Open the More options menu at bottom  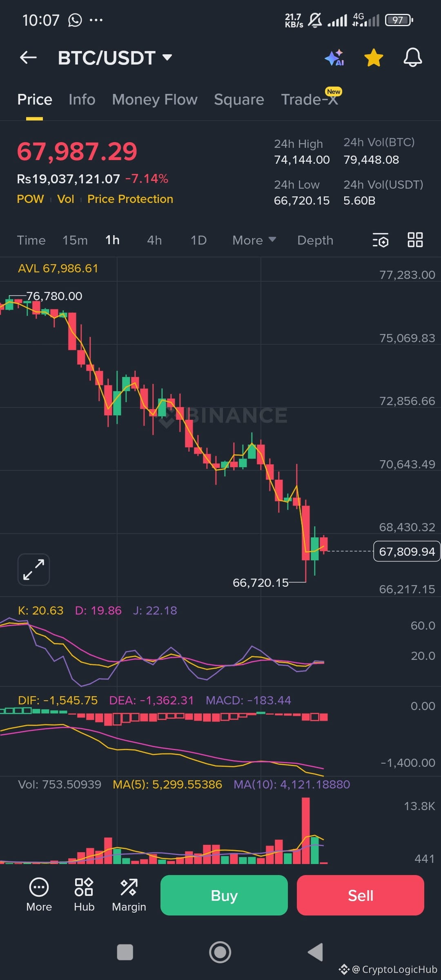pyautogui.click(x=39, y=895)
